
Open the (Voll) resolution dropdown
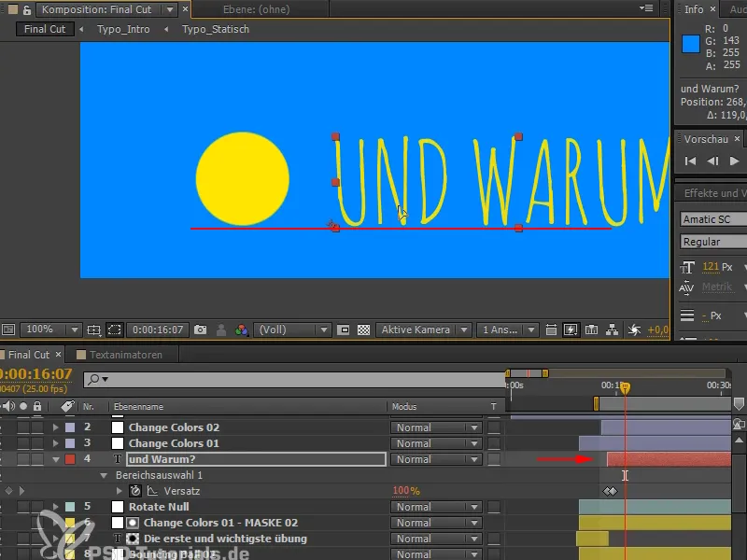click(x=291, y=329)
